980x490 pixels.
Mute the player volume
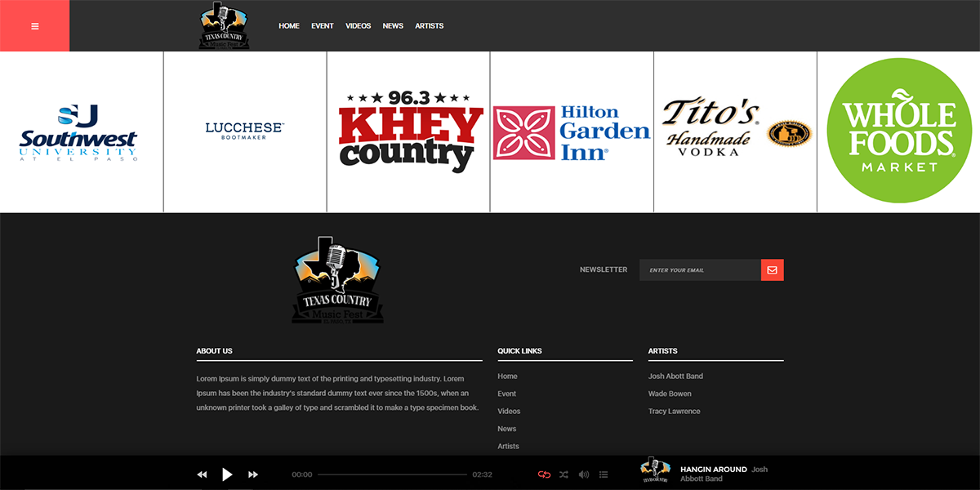584,474
